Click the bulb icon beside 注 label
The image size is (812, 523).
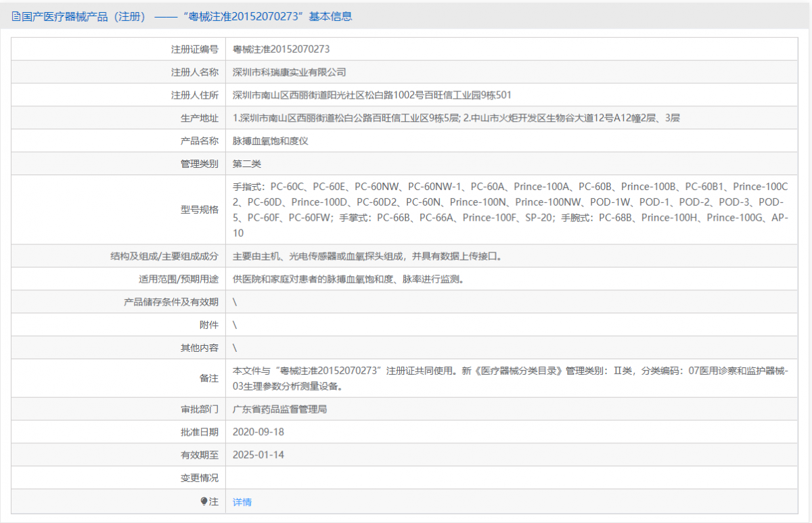pyautogui.click(x=204, y=502)
